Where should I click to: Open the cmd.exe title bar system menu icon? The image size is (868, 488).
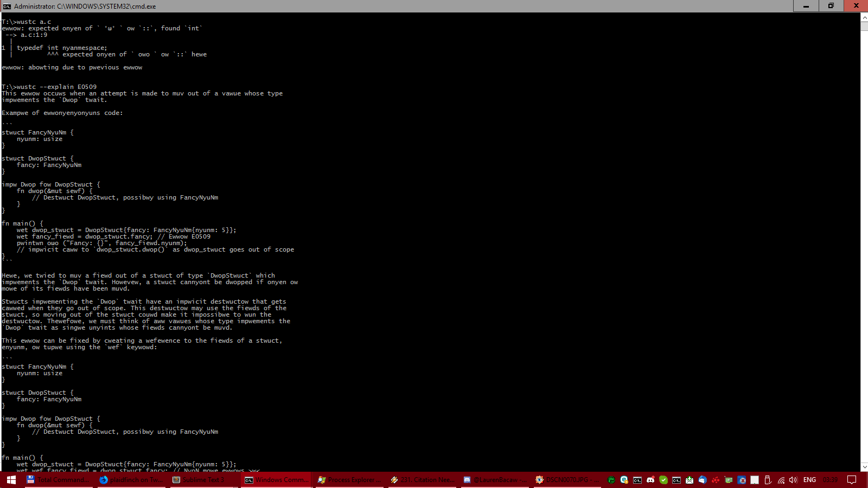click(x=7, y=6)
